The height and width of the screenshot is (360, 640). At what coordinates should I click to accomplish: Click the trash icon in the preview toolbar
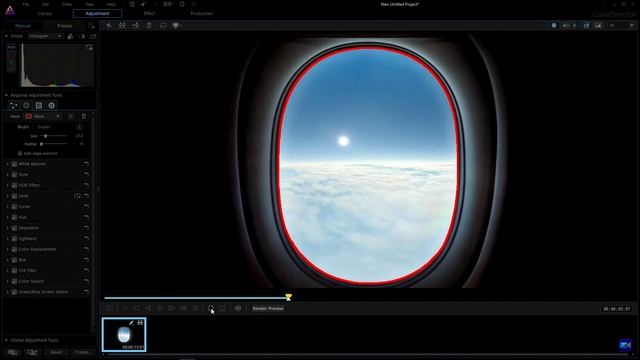(149, 25)
